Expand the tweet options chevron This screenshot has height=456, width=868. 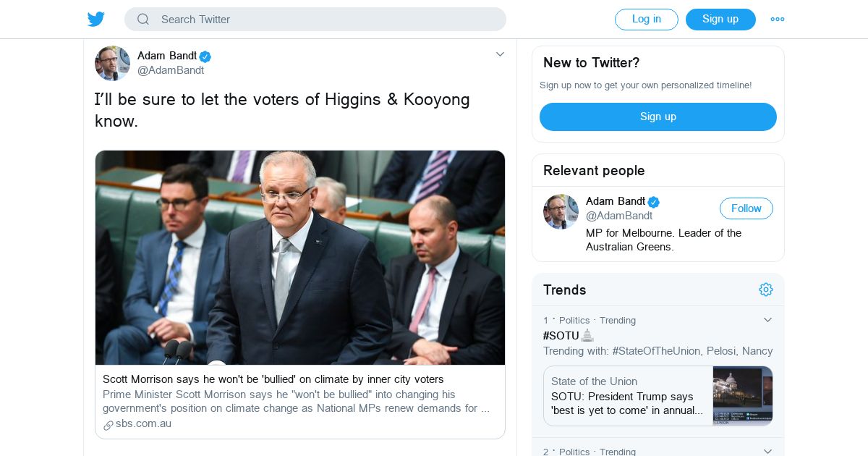click(500, 54)
